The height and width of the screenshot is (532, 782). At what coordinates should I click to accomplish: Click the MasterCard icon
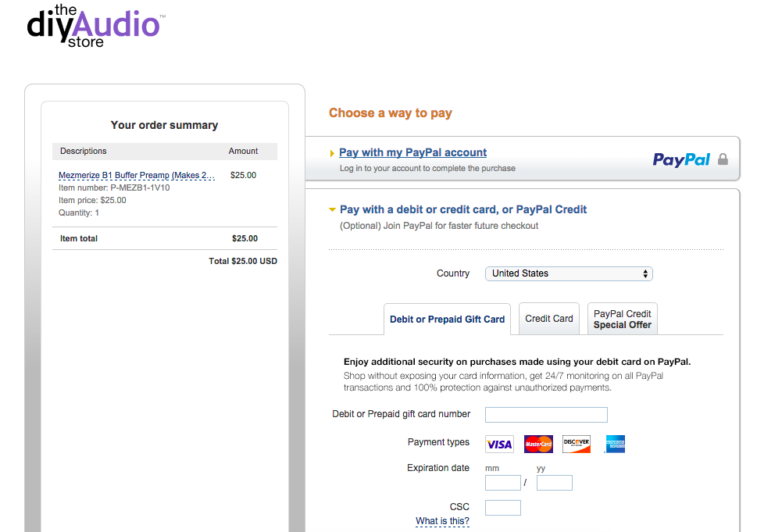pos(538,444)
